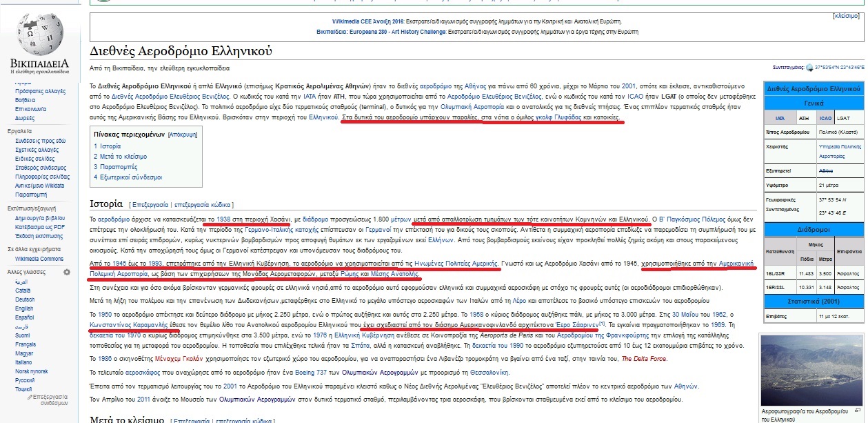
Task: Open the language settings gear icon
Action: coord(67,273)
